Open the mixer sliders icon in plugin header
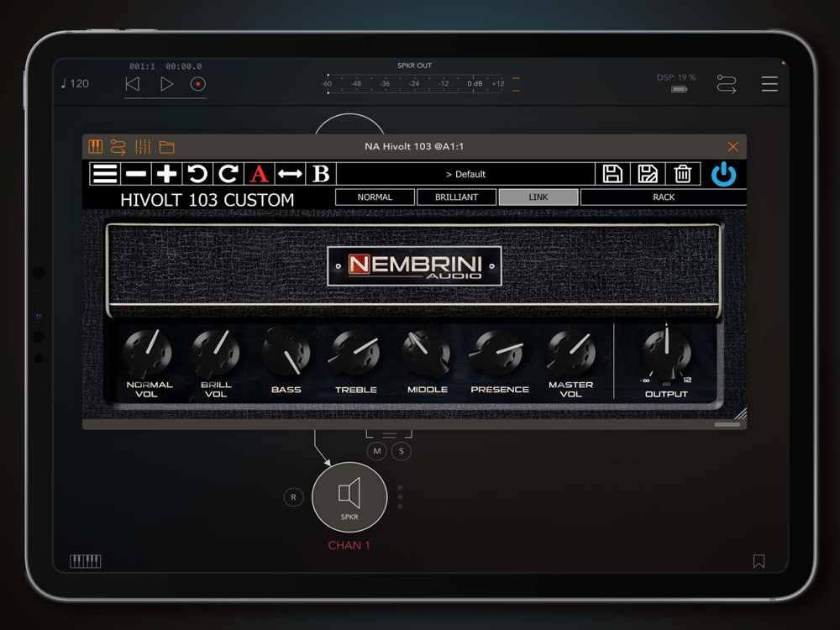This screenshot has width=840, height=630. [143, 147]
